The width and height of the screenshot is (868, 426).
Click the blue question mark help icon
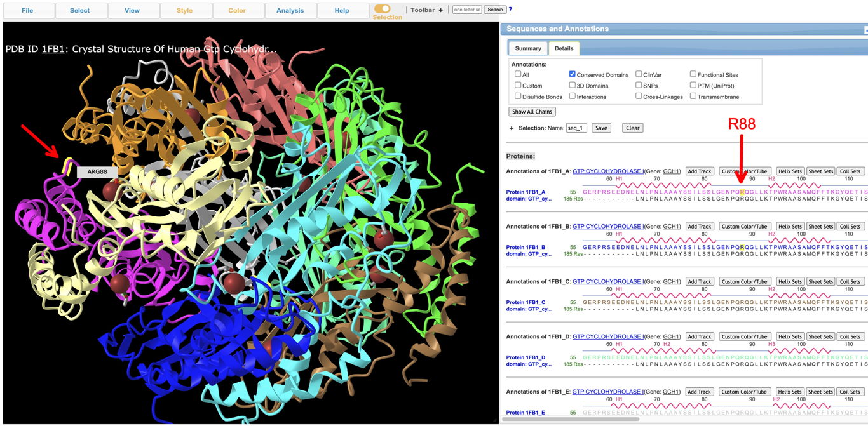[510, 10]
